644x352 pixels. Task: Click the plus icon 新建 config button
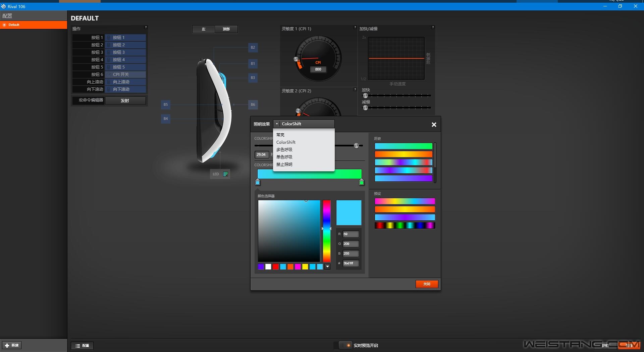pos(12,345)
